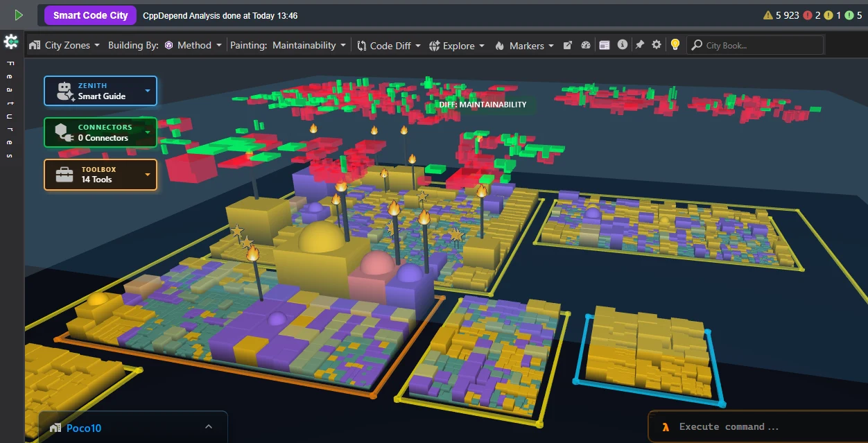Expand the Zenith Smart Guide card
Screen dimensions: 868x443
coord(101,91)
